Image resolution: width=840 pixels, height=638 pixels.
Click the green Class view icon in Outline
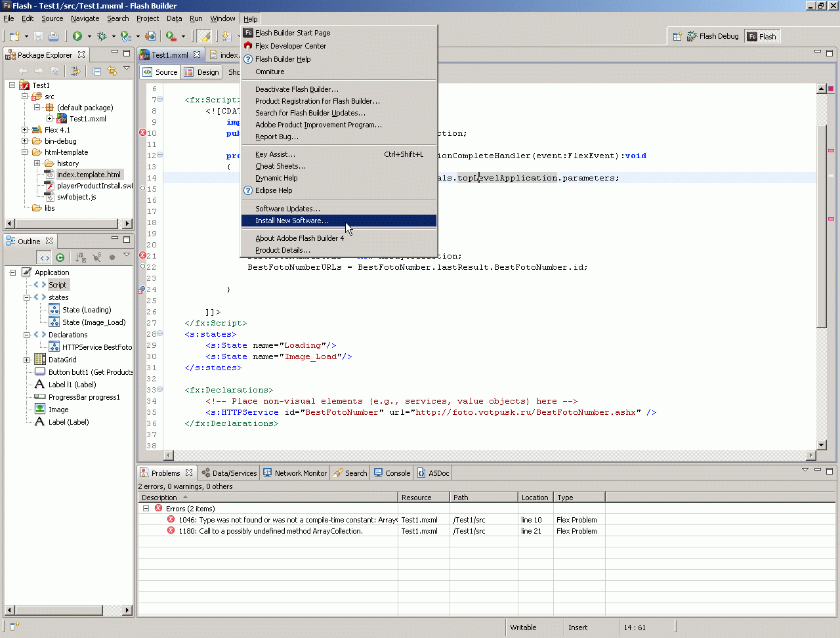tap(60, 257)
